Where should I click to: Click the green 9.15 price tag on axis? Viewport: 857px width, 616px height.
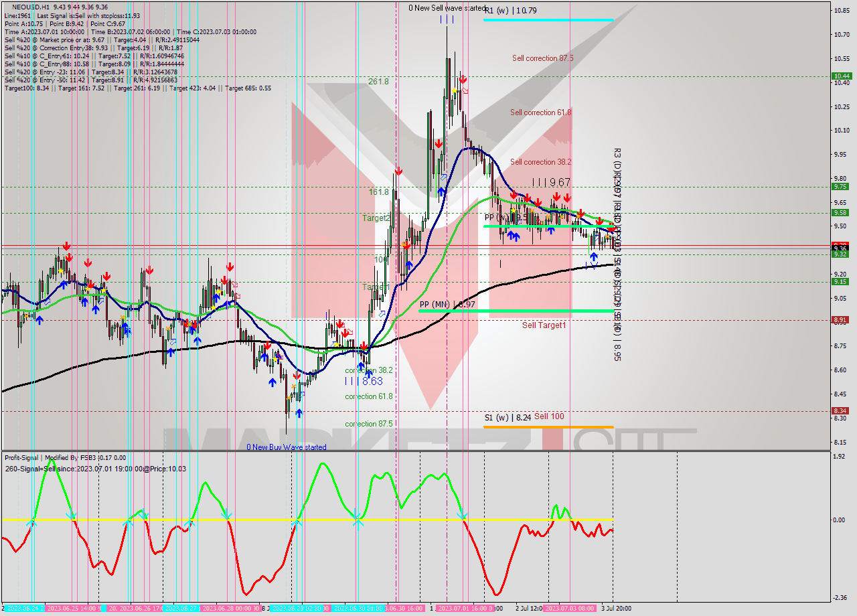pos(840,281)
